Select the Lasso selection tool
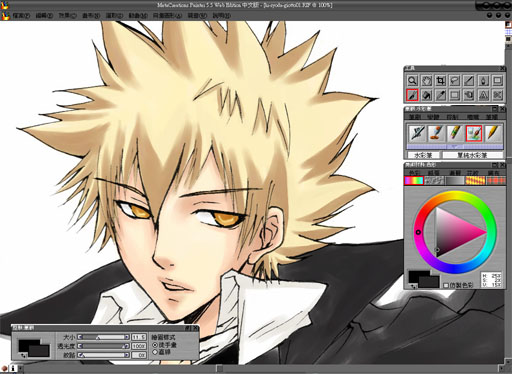 [x=455, y=81]
